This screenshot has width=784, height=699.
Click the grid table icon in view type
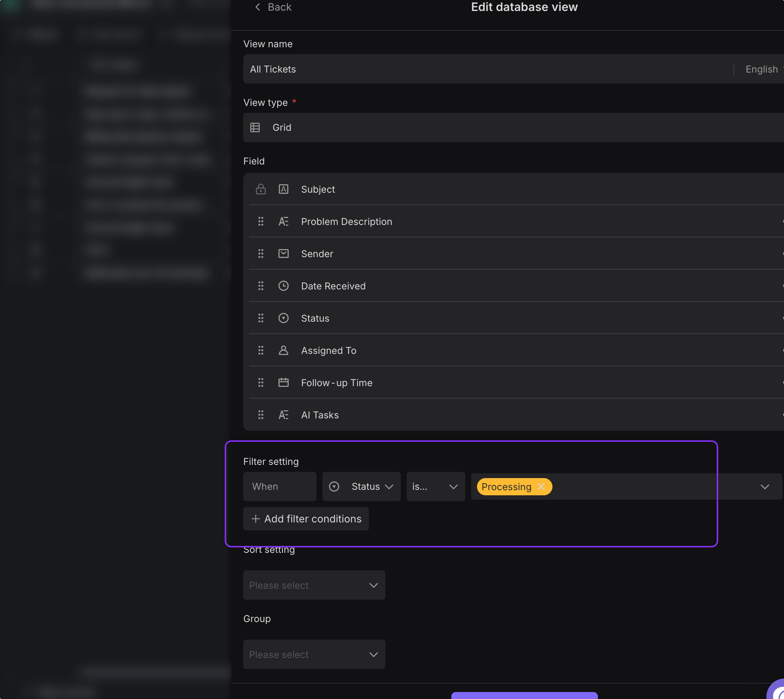[x=255, y=127]
